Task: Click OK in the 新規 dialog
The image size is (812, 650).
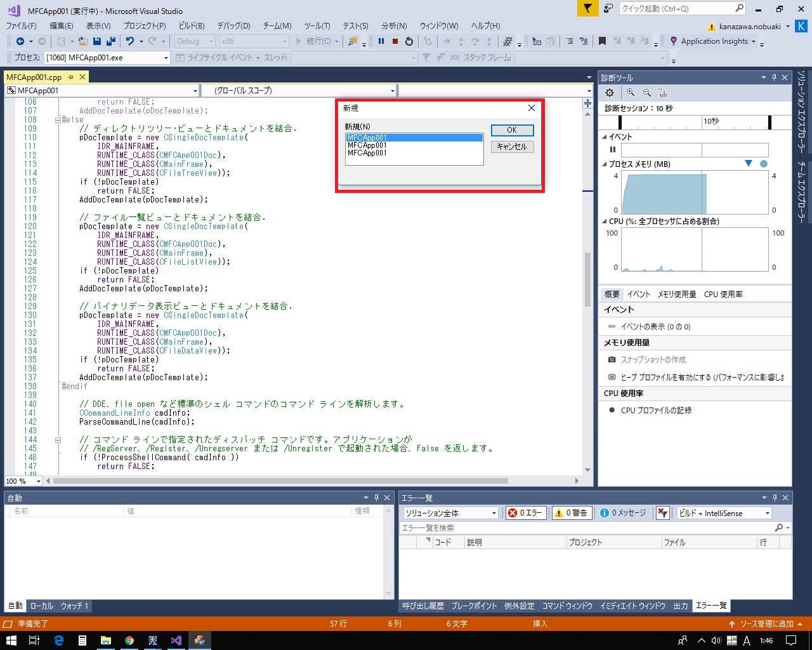Action: point(512,130)
